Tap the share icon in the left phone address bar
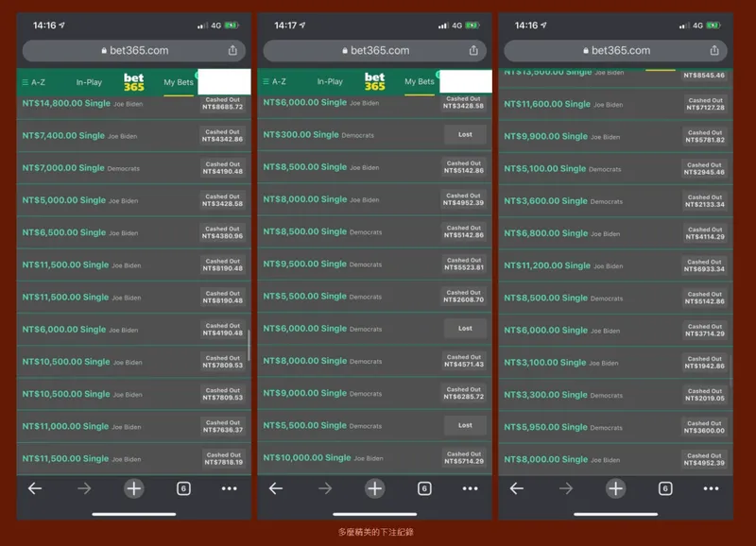 (x=232, y=50)
